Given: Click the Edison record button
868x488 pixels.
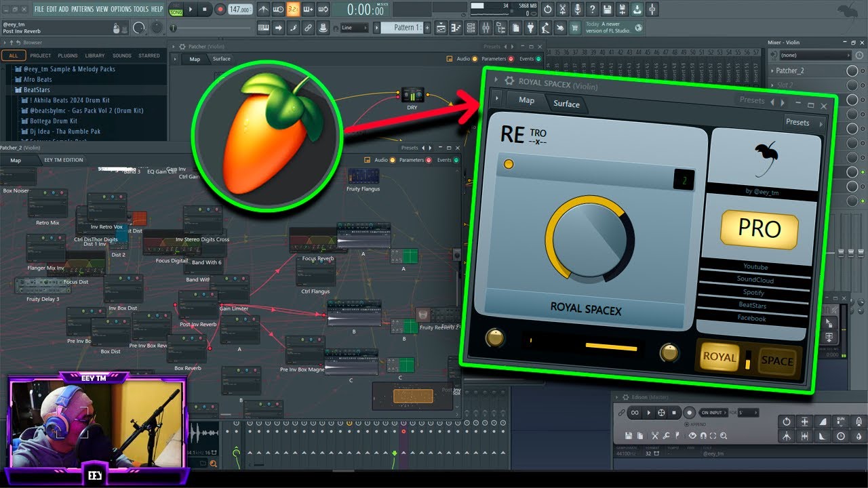Looking at the screenshot, I should 690,413.
